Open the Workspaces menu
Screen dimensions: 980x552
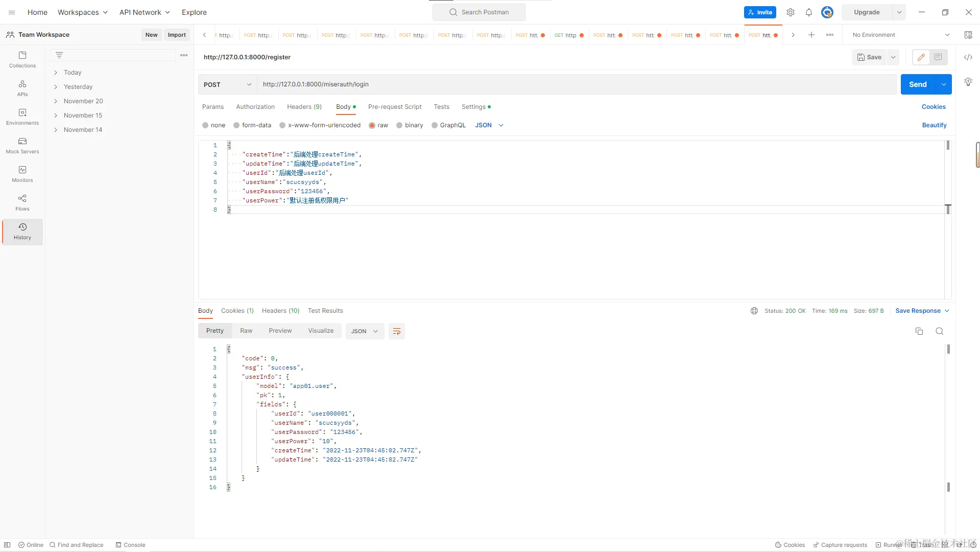click(82, 12)
